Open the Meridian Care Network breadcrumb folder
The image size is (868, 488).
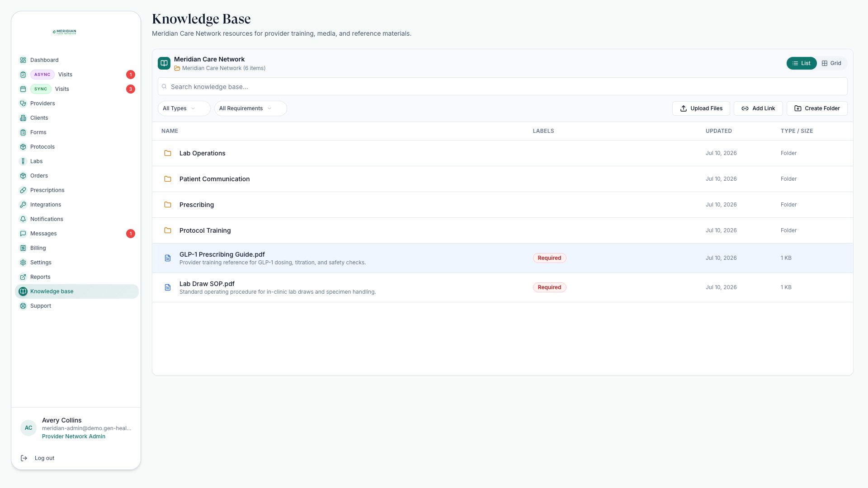220,68
